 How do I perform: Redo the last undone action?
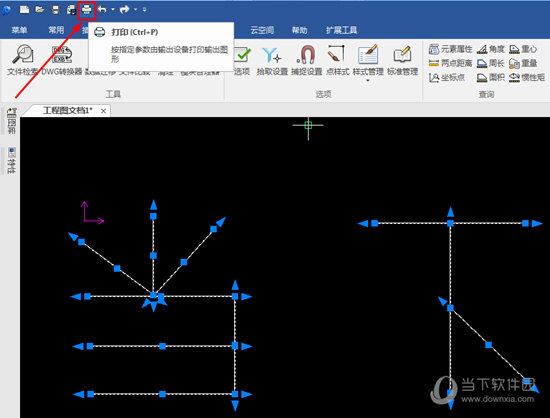(125, 9)
